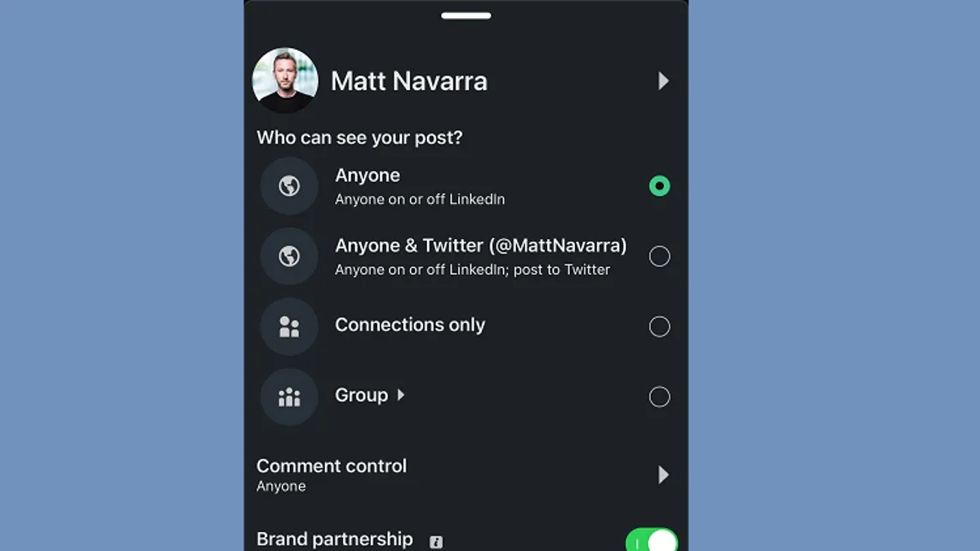Image resolution: width=980 pixels, height=551 pixels.
Task: Click the two-people Connections only icon
Action: [288, 327]
